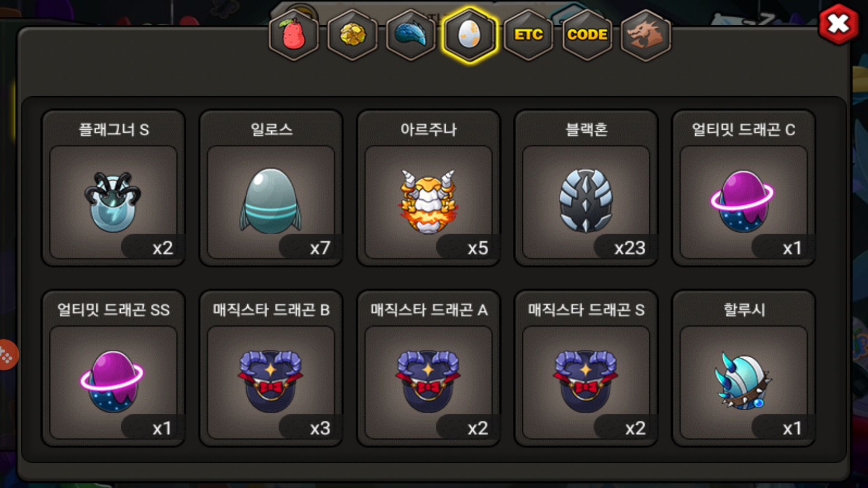Open the brown dragon head tab

tap(646, 35)
